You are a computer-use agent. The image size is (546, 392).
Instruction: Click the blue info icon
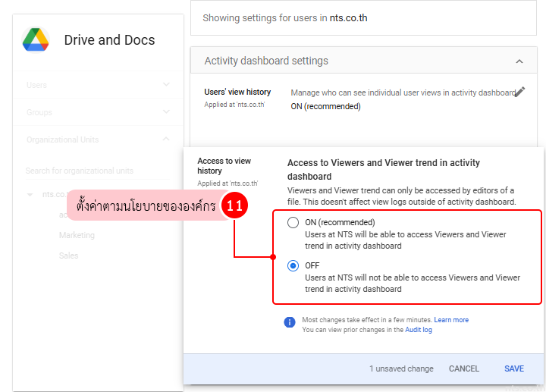(x=290, y=322)
